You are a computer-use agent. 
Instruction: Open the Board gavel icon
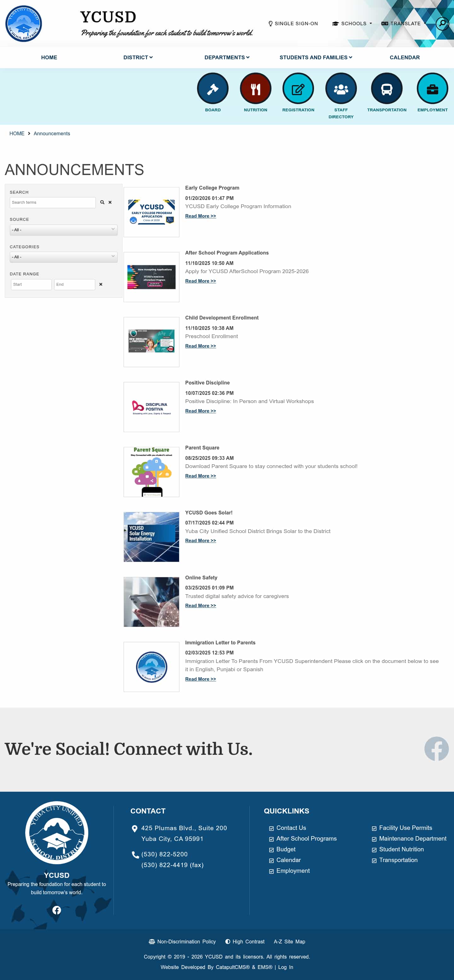[212, 88]
